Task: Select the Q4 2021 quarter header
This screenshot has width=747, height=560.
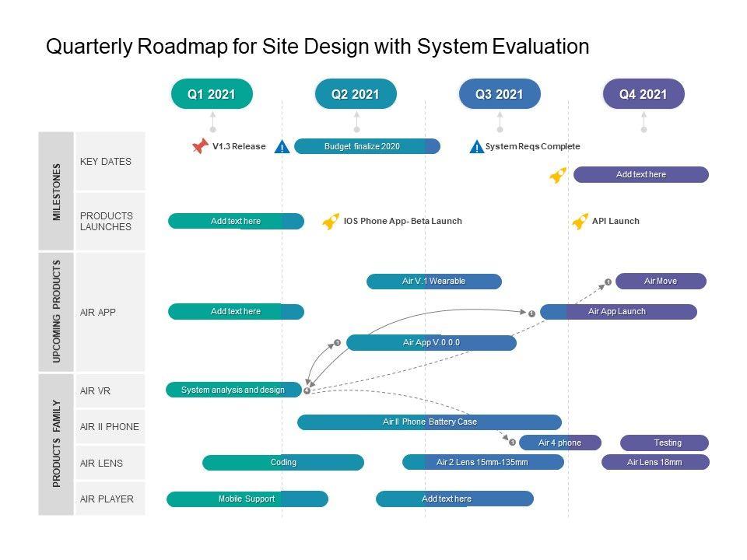Action: point(644,94)
